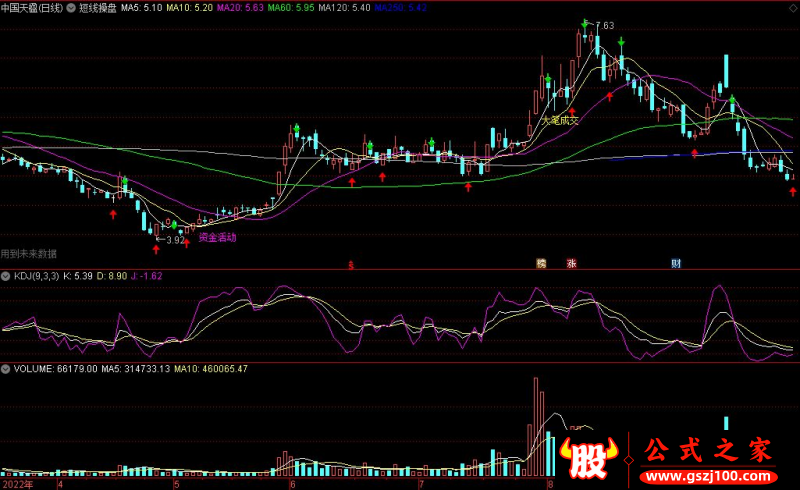Click the 2022年 date axis label

(x=16, y=483)
